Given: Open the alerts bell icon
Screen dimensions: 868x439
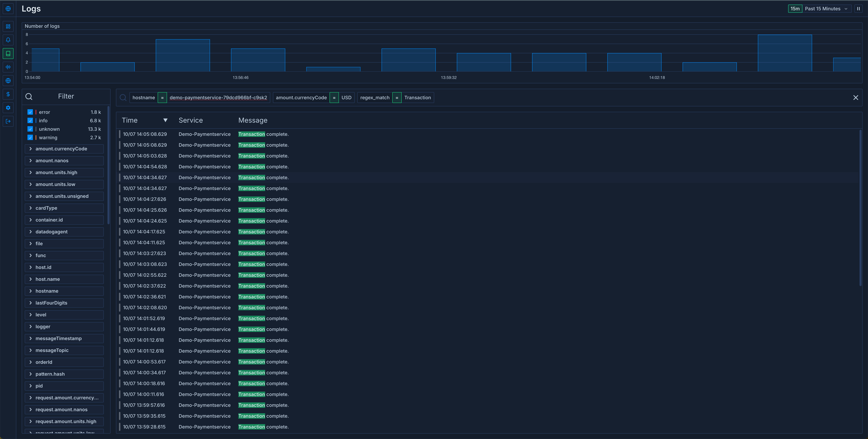Looking at the screenshot, I should tap(8, 40).
